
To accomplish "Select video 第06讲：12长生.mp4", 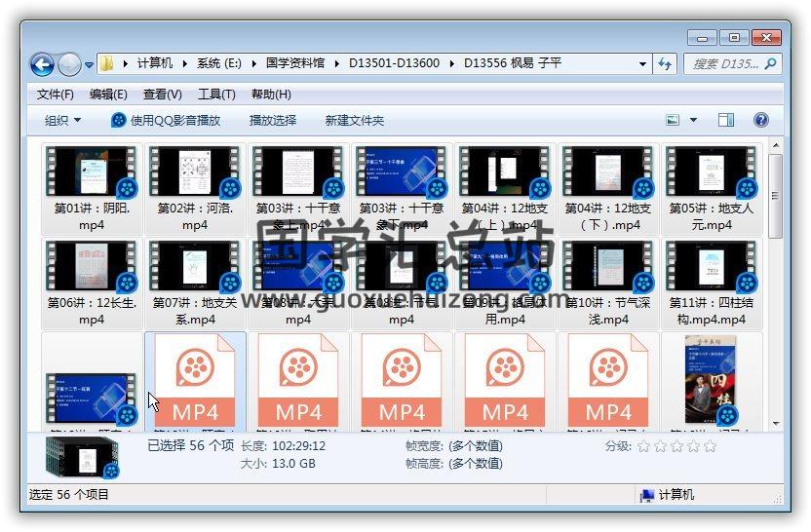I will (92, 284).
